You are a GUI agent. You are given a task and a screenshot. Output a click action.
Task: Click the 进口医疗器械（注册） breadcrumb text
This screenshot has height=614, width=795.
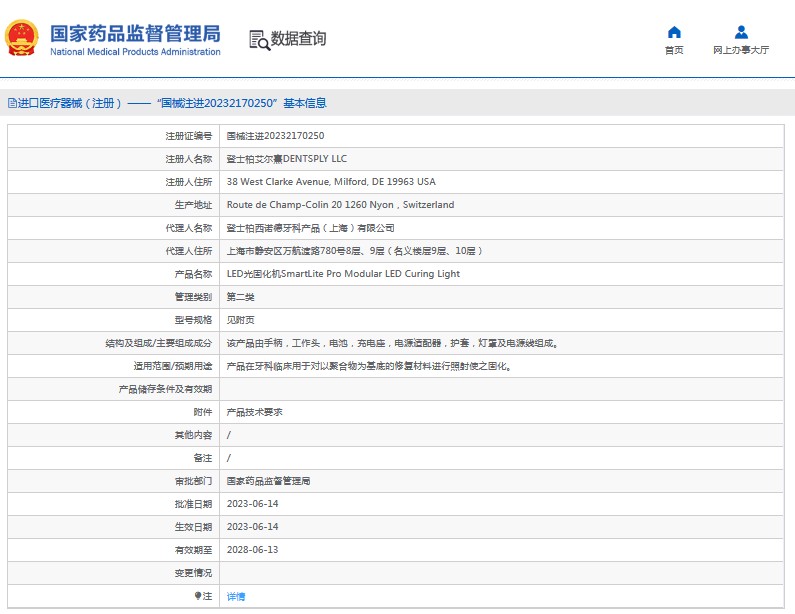[x=70, y=103]
